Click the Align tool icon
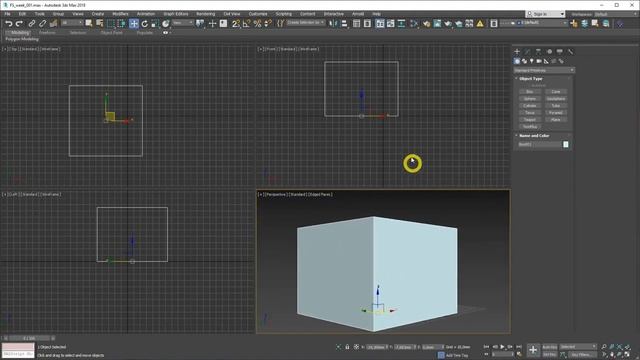Screen dimensions: 640x360 click(x=344, y=24)
